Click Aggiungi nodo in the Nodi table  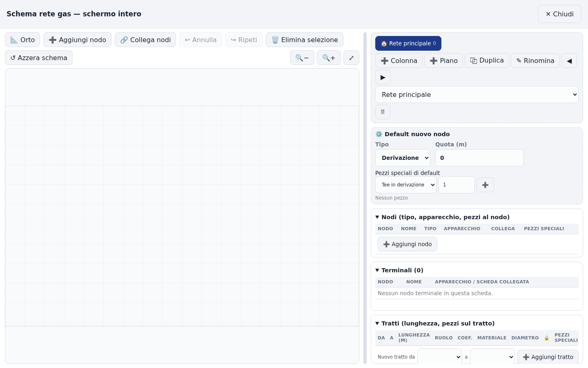tap(408, 244)
